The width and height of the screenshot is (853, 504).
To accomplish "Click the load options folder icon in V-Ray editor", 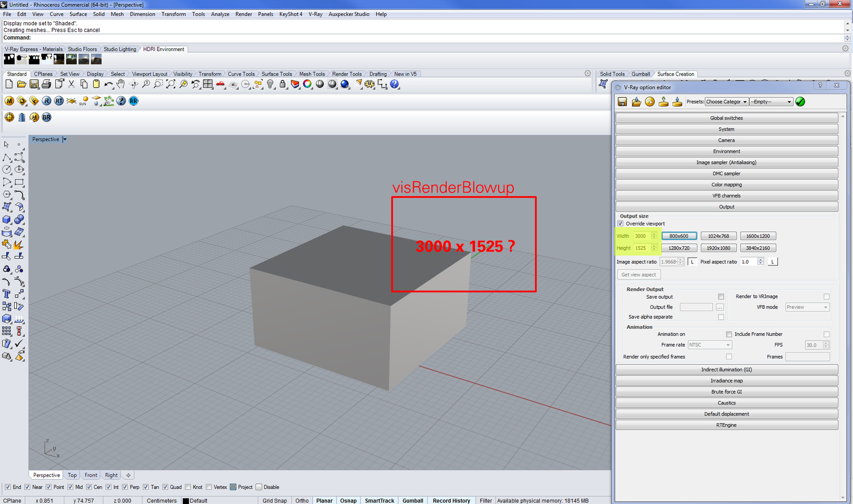I will coord(636,102).
